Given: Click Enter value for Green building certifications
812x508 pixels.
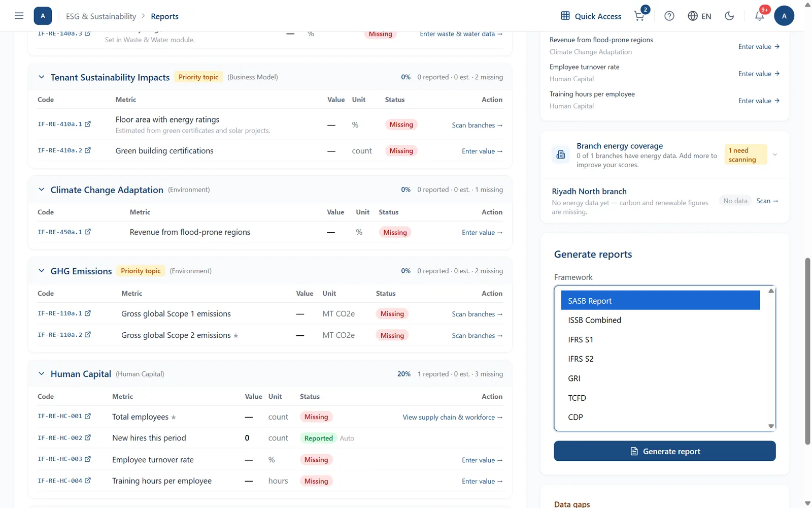Looking at the screenshot, I should point(482,151).
